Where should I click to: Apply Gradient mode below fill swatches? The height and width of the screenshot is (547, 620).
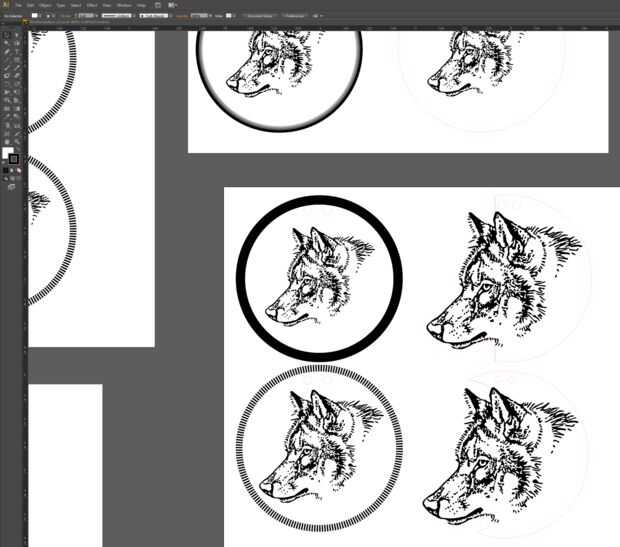coord(11,170)
